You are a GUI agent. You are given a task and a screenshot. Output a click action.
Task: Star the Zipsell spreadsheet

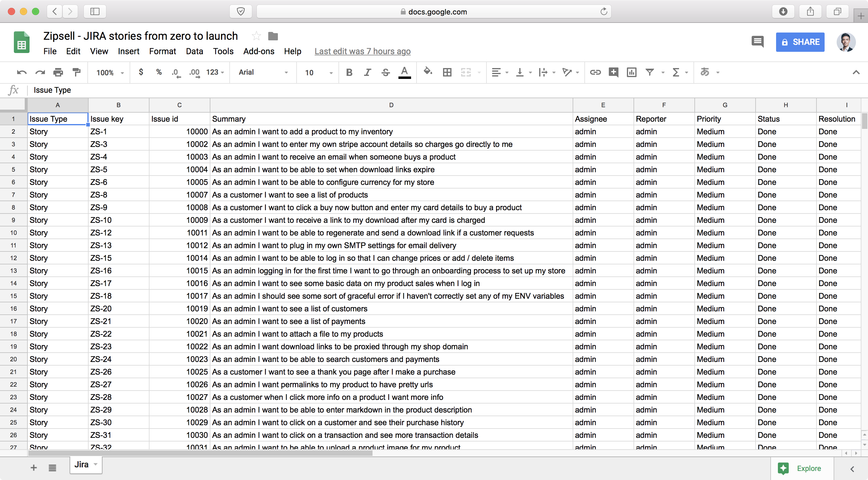click(x=256, y=36)
